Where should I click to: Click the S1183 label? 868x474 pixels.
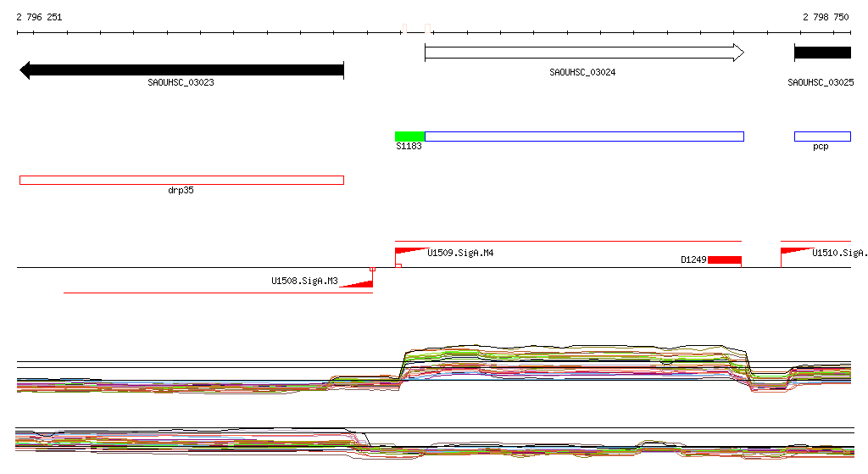[x=409, y=146]
